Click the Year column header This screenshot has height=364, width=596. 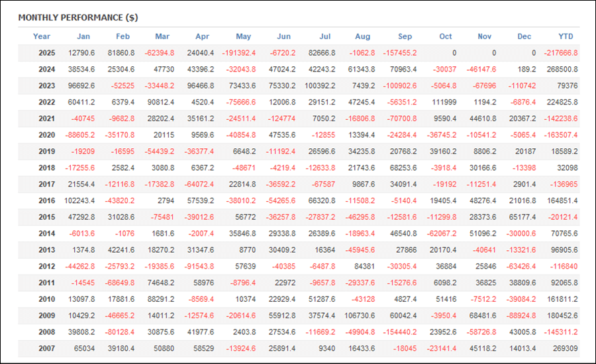(42, 36)
